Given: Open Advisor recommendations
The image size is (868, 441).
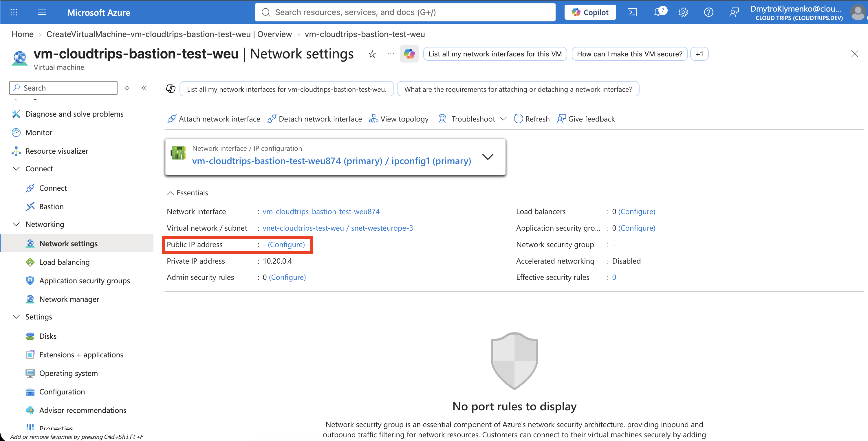Looking at the screenshot, I should (83, 410).
